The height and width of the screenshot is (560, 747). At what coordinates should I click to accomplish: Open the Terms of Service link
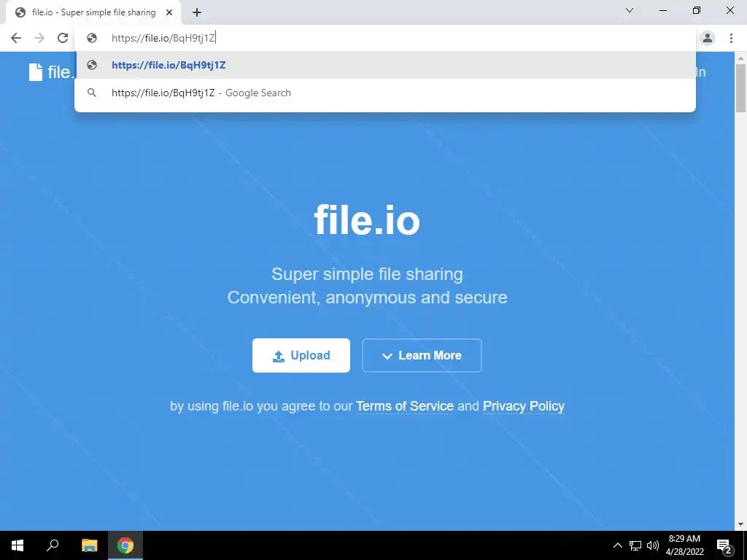[x=404, y=406]
